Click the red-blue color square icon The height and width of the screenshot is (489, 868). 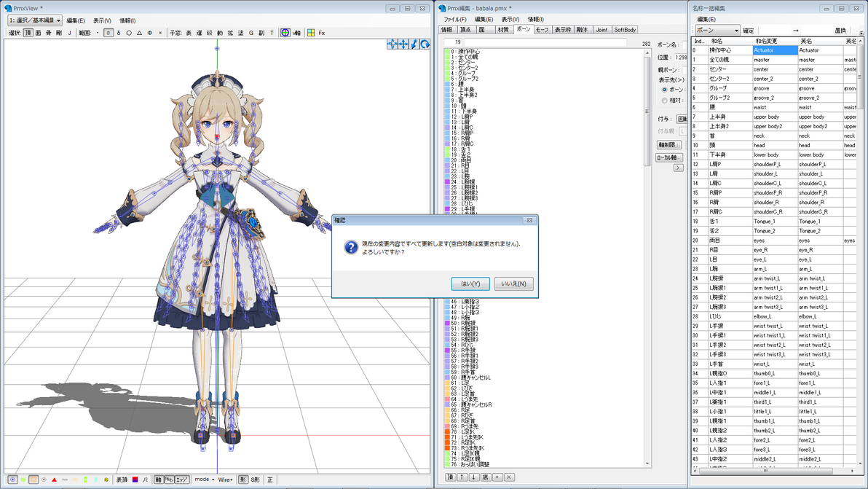tap(135, 480)
